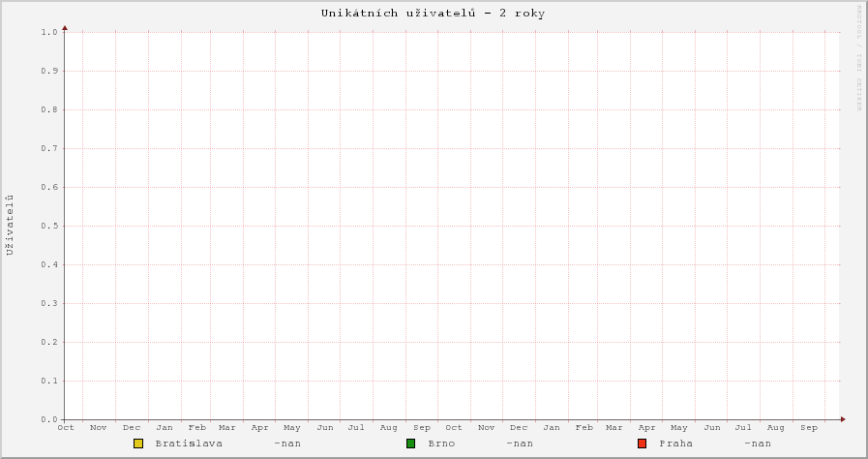Click the chart title 'Unikátních uživatelů - 2 roky'
868x459 pixels.
434,14
